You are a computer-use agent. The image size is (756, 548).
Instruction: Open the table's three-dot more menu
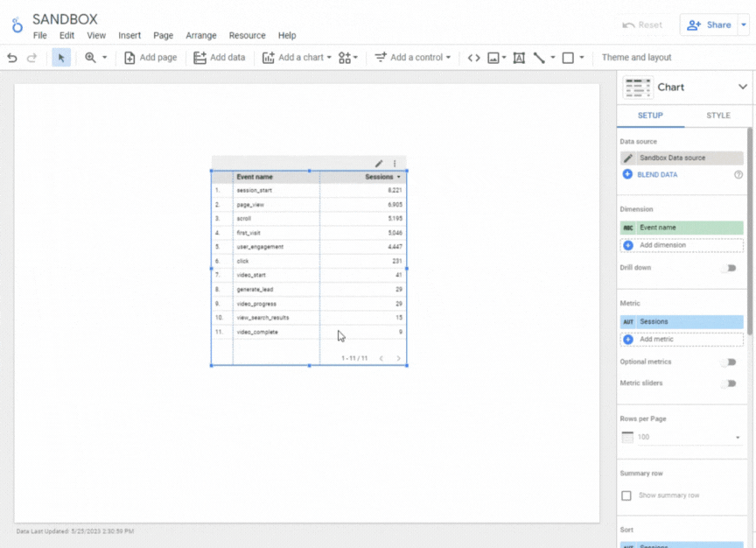coord(395,164)
